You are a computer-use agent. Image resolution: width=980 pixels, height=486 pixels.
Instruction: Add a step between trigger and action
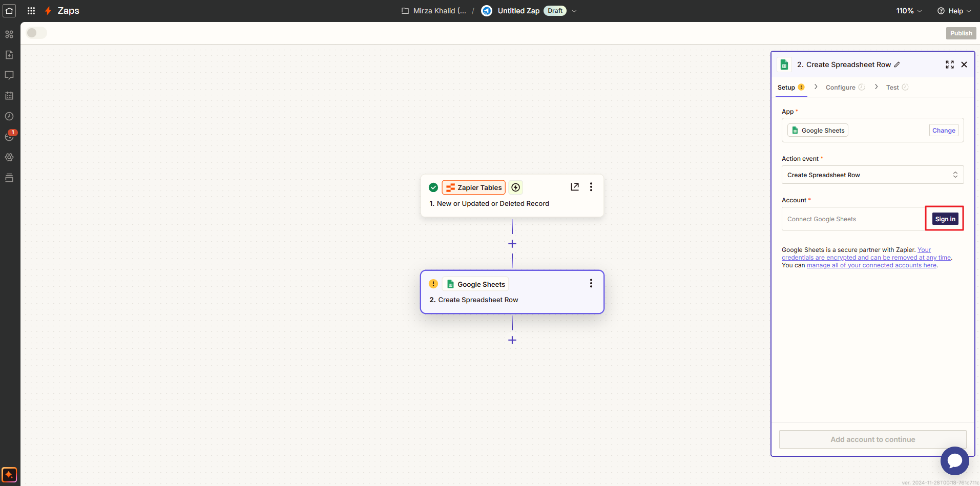(512, 244)
